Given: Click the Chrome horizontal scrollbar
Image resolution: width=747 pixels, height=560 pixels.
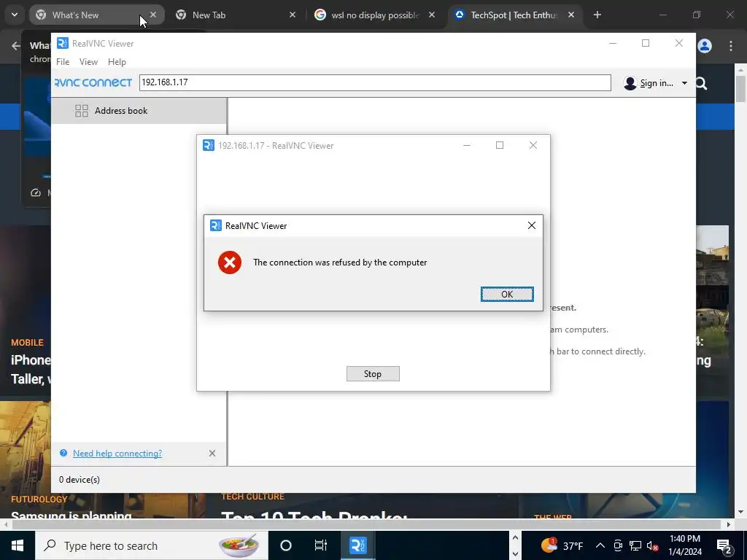Looking at the screenshot, I should coord(367,524).
